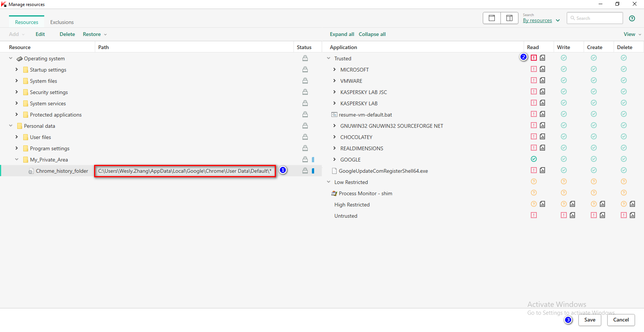This screenshot has height=332, width=644.
Task: Toggle Delete permission for Trusted group
Action: (624, 58)
